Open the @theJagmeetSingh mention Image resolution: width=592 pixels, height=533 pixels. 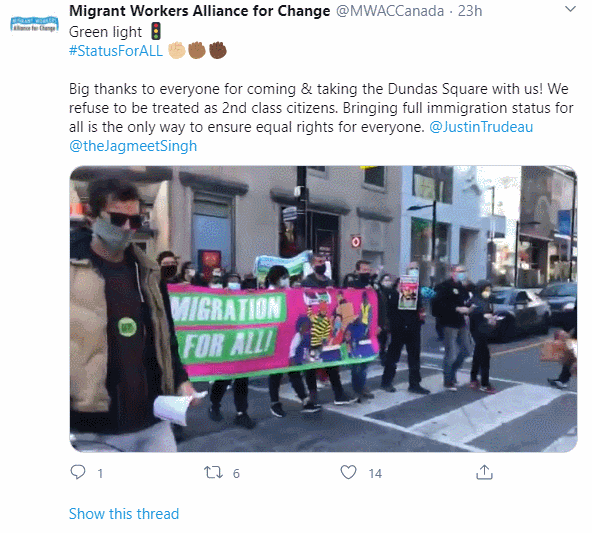pyautogui.click(x=133, y=146)
